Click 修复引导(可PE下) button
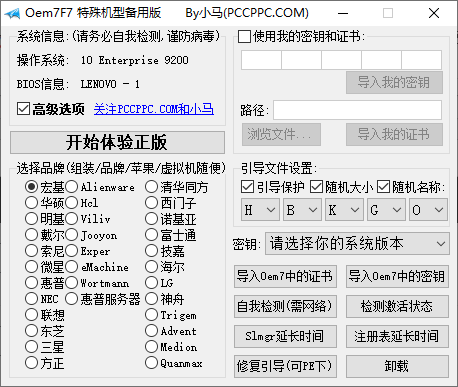 point(285,366)
